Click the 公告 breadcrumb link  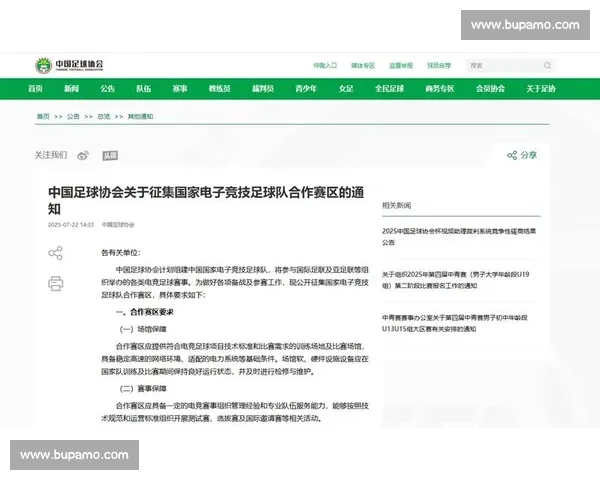73,116
